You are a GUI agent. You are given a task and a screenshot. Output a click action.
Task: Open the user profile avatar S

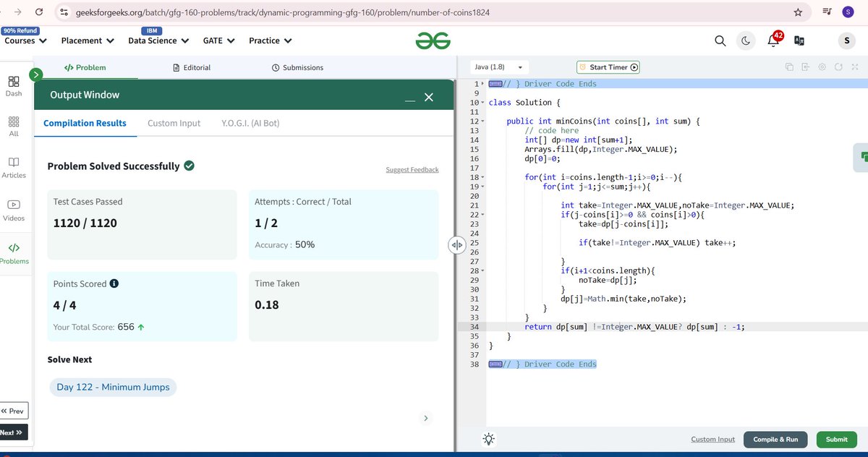[x=847, y=41]
